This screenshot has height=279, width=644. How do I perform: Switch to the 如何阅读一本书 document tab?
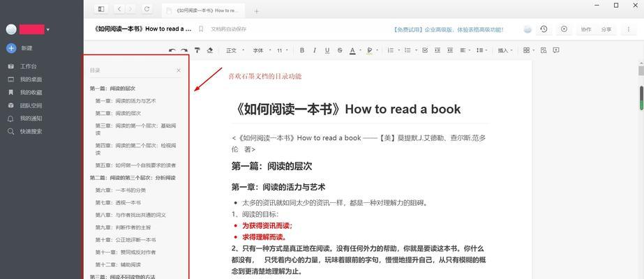204,10
